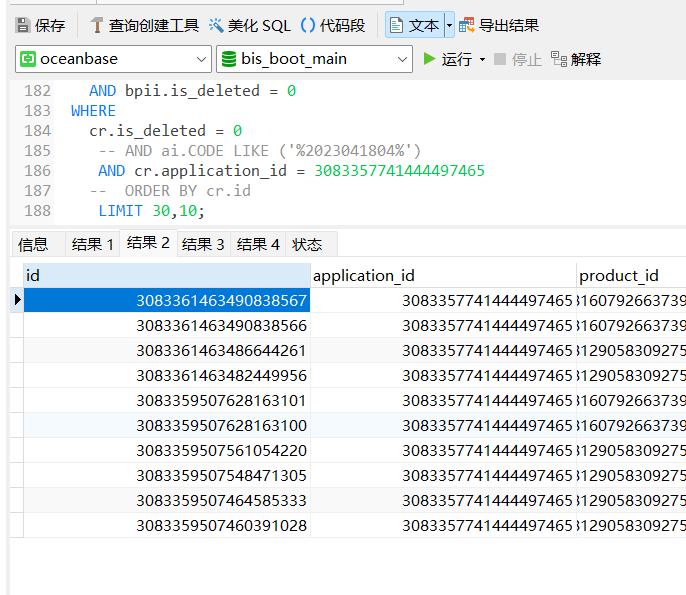Toggle the Text (文本) view button
686x595 pixels.
click(x=414, y=25)
